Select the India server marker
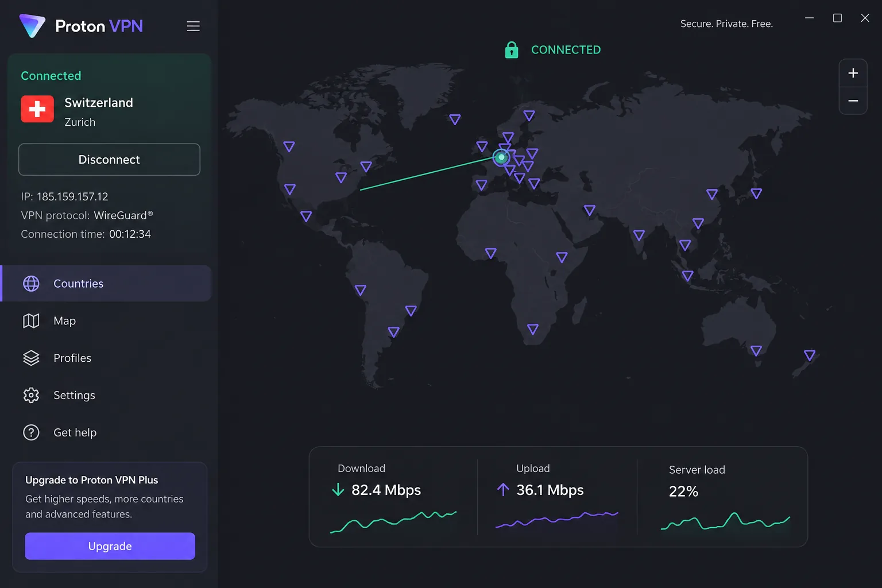The height and width of the screenshot is (588, 882). (x=639, y=235)
